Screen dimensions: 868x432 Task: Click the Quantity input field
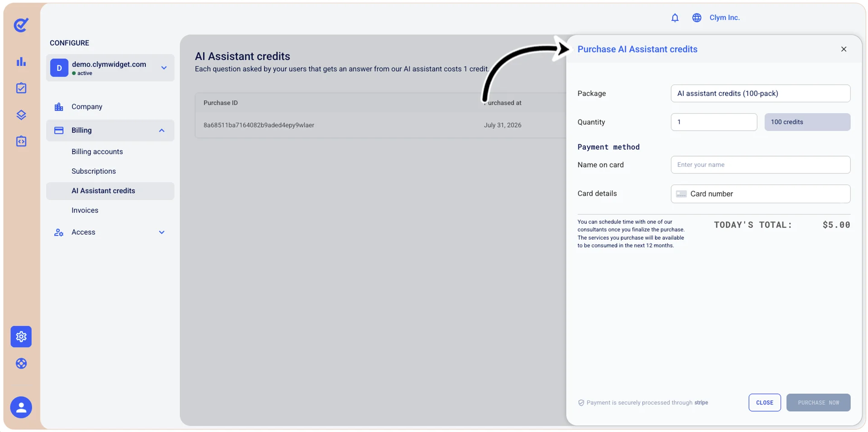coord(714,122)
